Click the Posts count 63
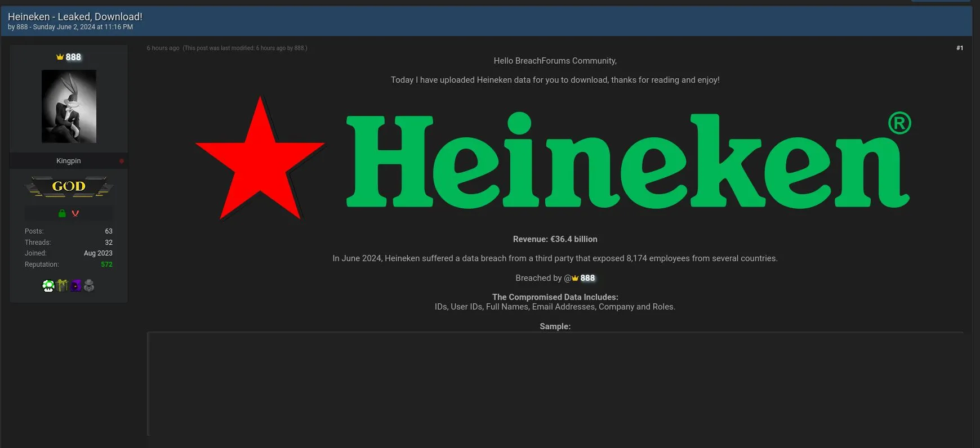Screen dimensions: 980x448 tap(109, 231)
